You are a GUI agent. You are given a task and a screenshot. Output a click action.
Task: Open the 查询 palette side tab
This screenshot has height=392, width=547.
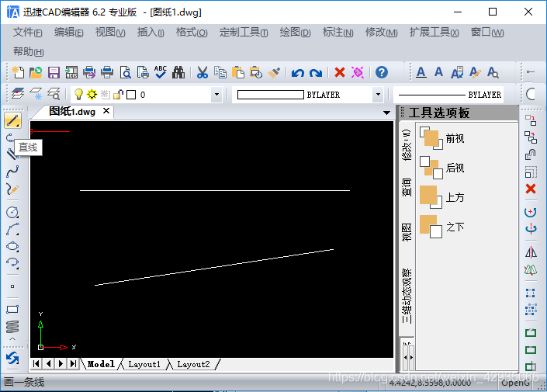(x=407, y=187)
